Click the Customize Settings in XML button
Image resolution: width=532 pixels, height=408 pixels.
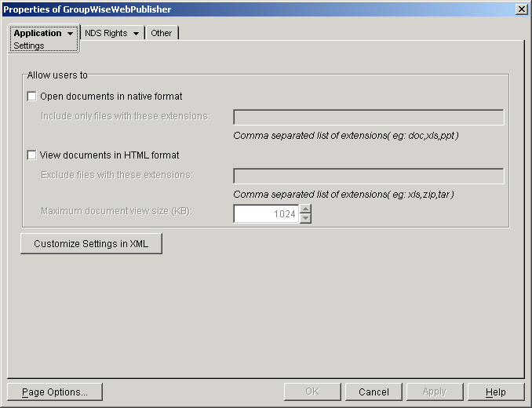tap(91, 243)
